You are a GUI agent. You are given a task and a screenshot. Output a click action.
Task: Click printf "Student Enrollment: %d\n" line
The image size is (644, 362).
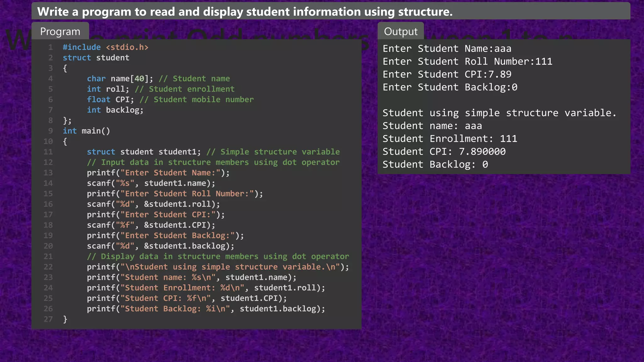[x=206, y=288]
